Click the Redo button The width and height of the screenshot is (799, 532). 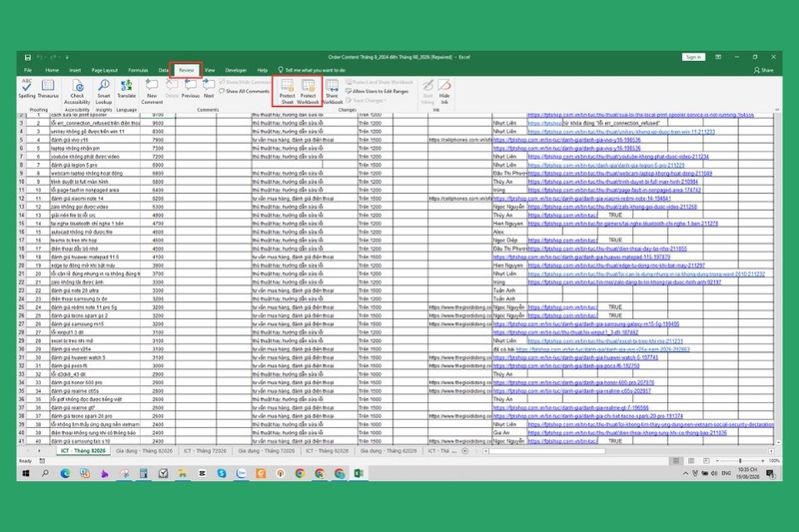(52, 57)
